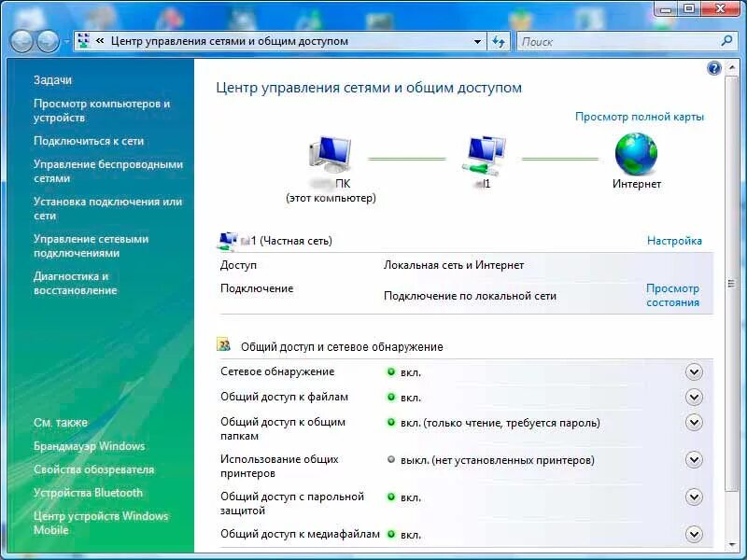Open Установка подключения или сети
Image resolution: width=747 pixels, height=560 pixels.
click(107, 208)
